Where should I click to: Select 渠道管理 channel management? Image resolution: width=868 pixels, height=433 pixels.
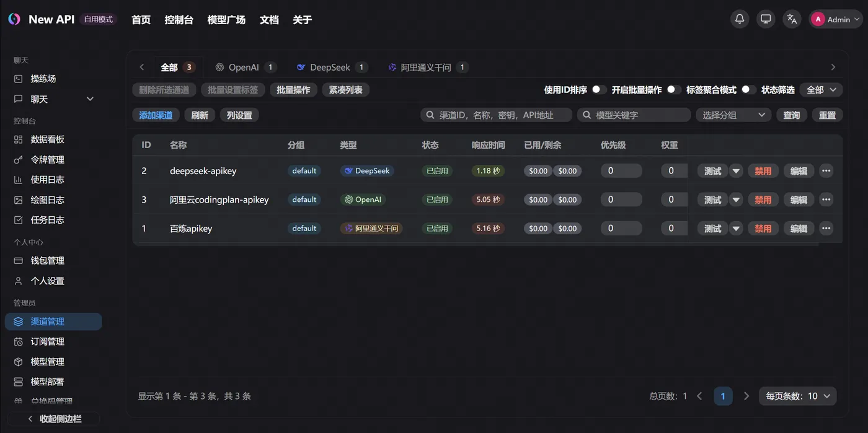pos(53,321)
